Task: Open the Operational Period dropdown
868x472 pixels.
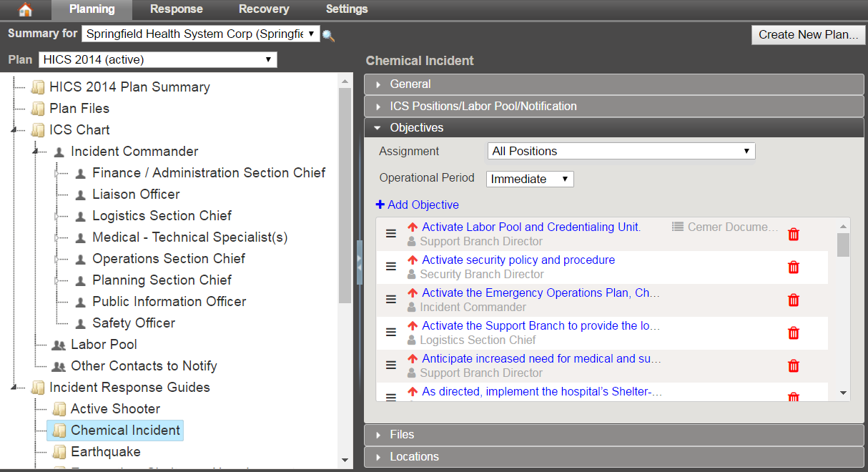Action: [530, 179]
